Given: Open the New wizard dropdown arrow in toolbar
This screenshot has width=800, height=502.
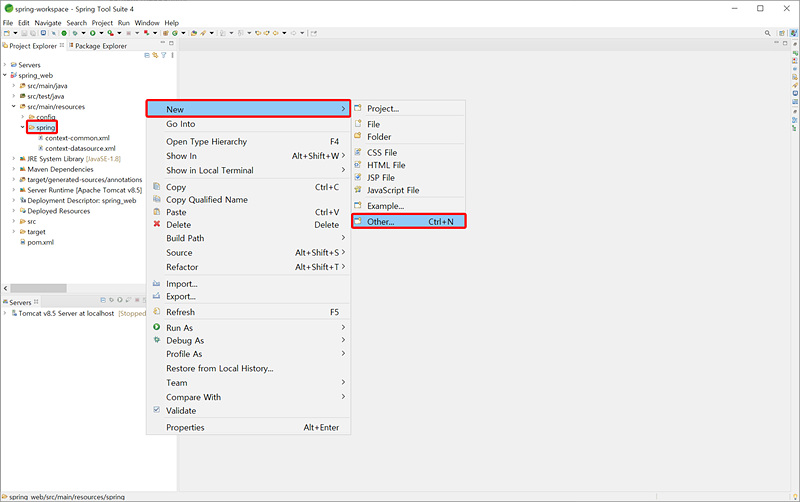Looking at the screenshot, I should pyautogui.click(x=15, y=33).
